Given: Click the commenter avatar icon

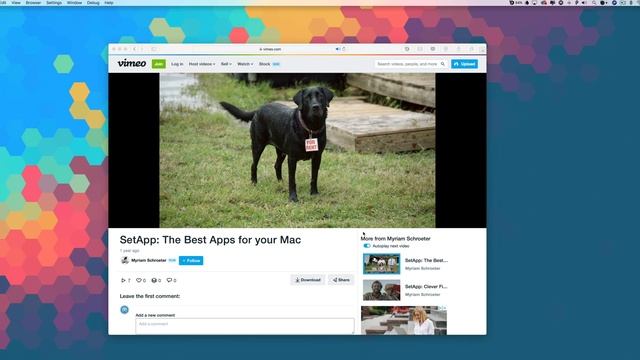Looking at the screenshot, I should pyautogui.click(x=124, y=310).
